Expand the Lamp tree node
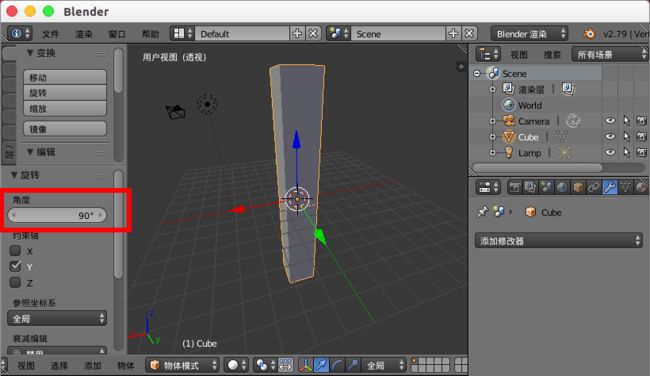Viewport: 650px width, 376px height. tap(492, 153)
